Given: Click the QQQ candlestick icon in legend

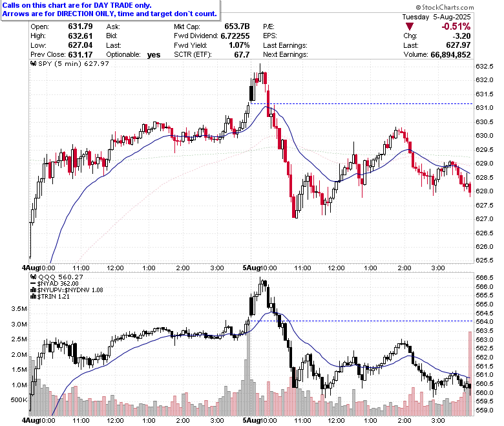Looking at the screenshot, I should point(33,277).
